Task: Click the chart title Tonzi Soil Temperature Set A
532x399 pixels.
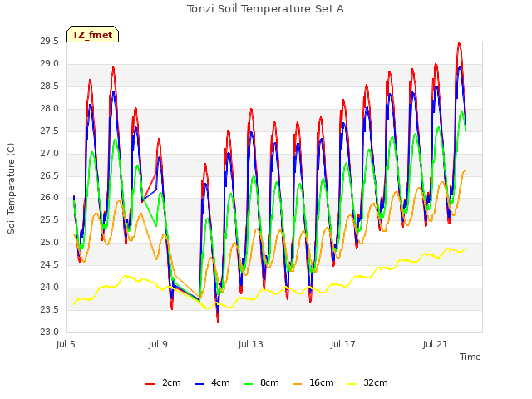Action: coord(266,9)
